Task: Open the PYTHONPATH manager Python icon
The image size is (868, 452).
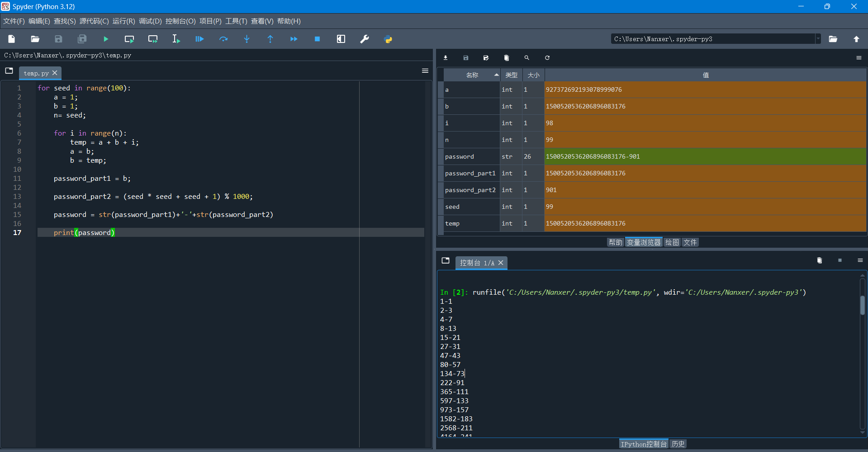Action: pyautogui.click(x=388, y=39)
